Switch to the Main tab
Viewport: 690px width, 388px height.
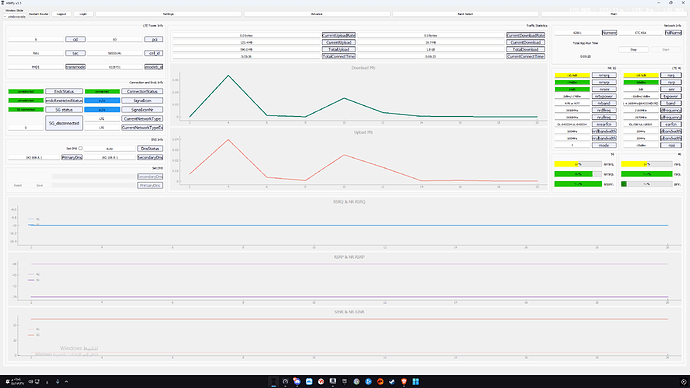coord(613,14)
